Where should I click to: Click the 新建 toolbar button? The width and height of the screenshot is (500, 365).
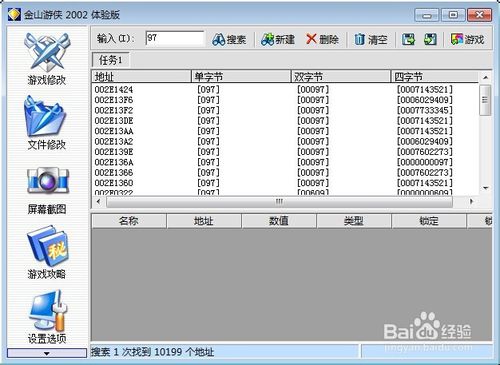click(278, 39)
